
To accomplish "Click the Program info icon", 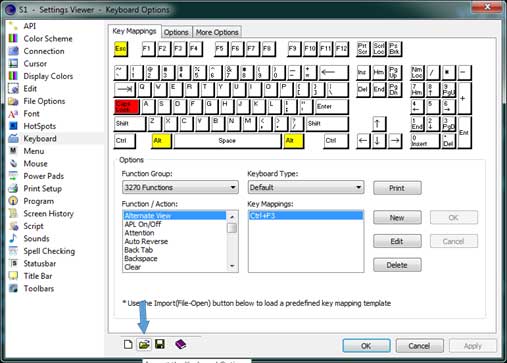I will coord(13,201).
